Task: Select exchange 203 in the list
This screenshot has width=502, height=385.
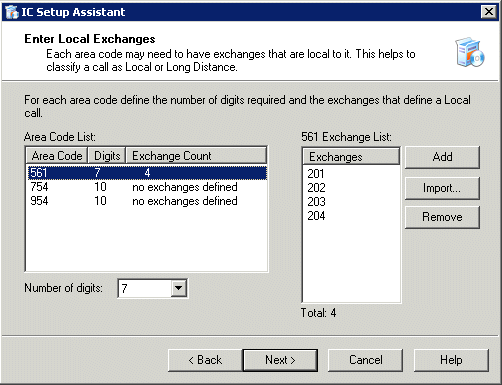Action: tap(316, 202)
